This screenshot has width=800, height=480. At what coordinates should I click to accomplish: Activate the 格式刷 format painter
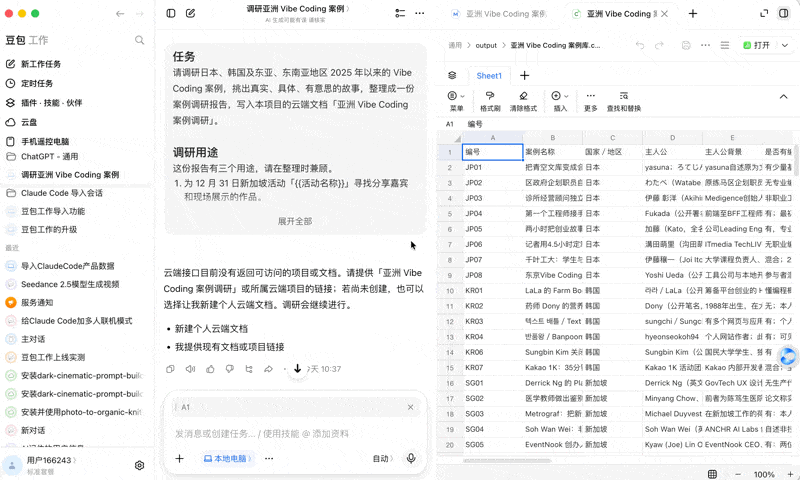tap(490, 101)
